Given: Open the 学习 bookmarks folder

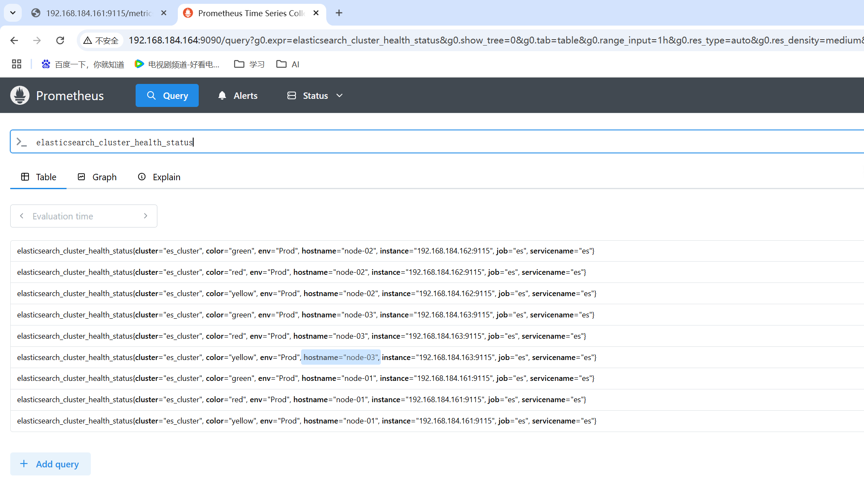Looking at the screenshot, I should coord(249,64).
